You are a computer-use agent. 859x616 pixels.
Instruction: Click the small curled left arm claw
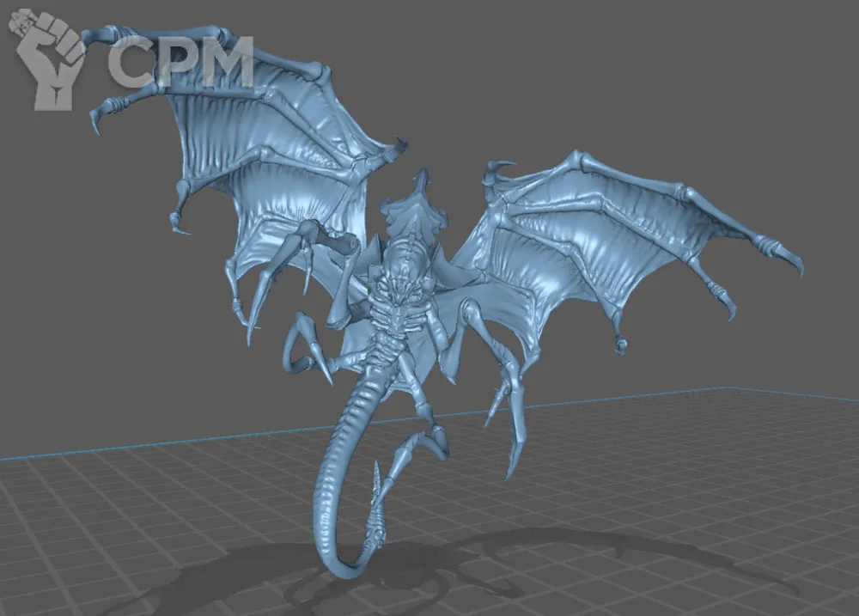[301, 344]
